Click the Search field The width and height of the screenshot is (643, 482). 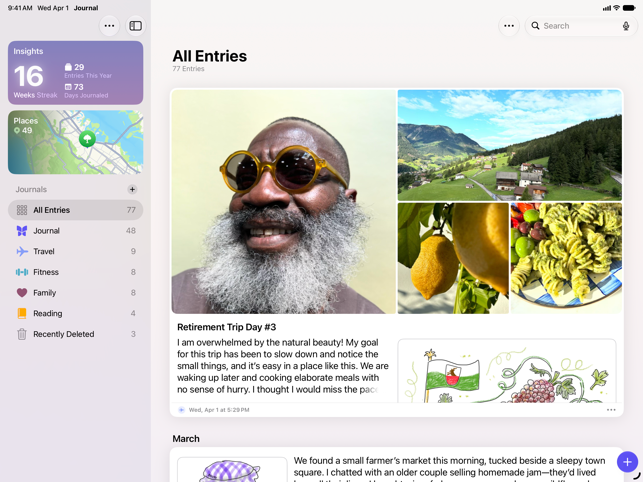point(581,26)
